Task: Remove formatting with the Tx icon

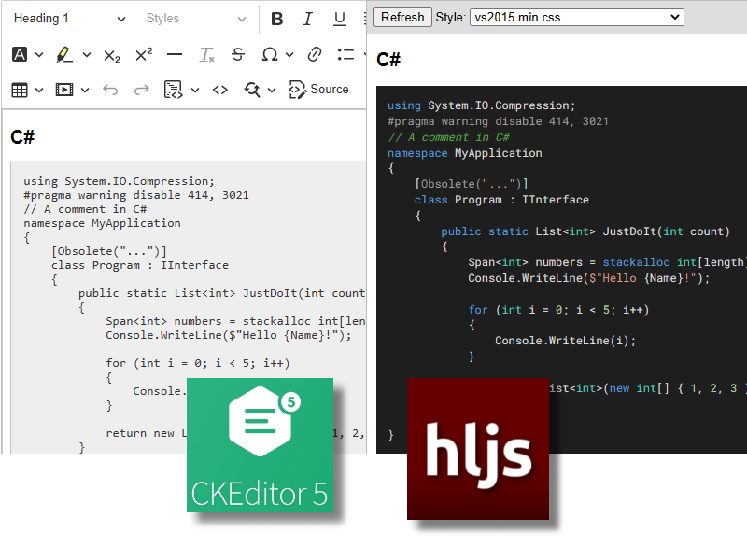Action: pos(206,55)
